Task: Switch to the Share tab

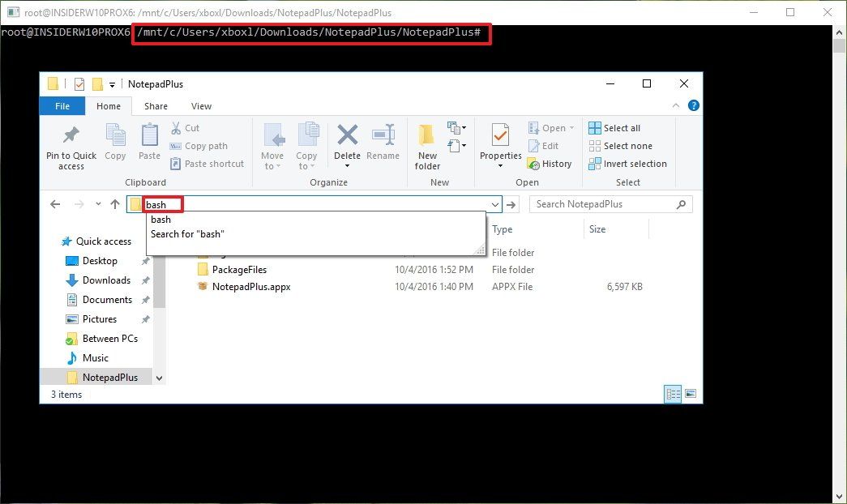Action: (x=156, y=105)
